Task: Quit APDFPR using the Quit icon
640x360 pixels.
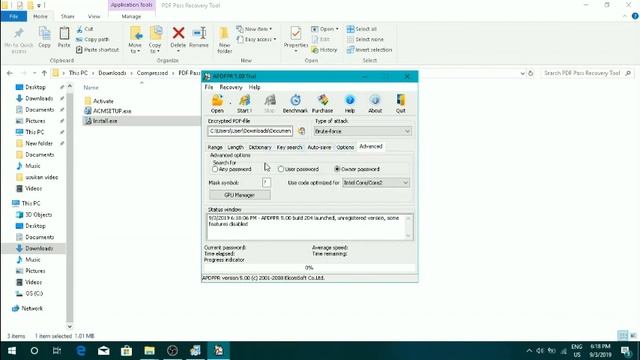Action: 401,104
